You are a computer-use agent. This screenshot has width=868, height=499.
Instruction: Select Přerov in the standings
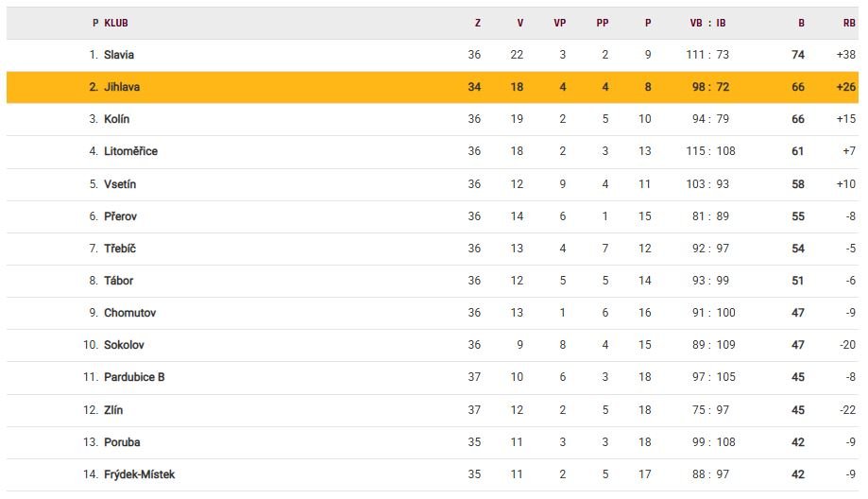[120, 216]
